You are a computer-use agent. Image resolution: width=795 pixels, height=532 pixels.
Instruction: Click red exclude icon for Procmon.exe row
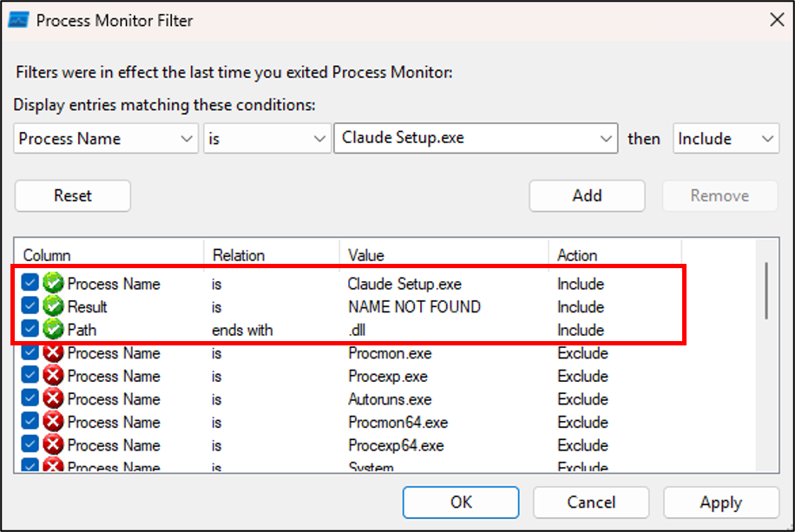tap(53, 353)
